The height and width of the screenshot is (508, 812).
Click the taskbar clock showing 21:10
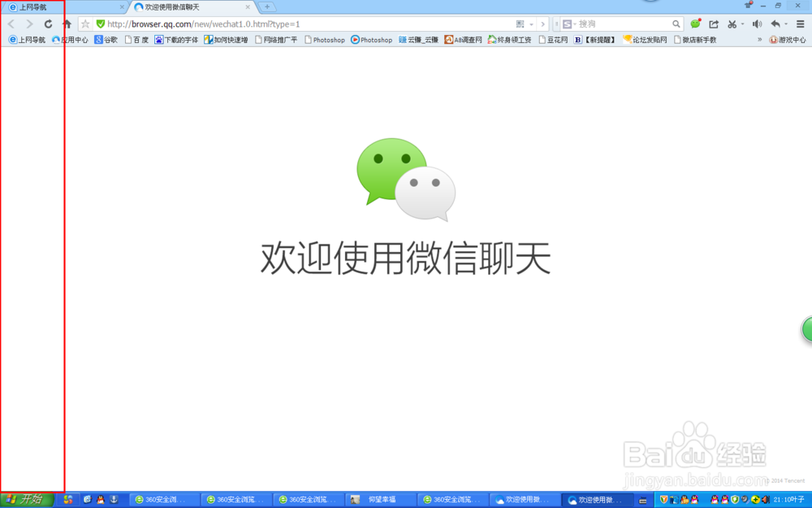click(782, 500)
